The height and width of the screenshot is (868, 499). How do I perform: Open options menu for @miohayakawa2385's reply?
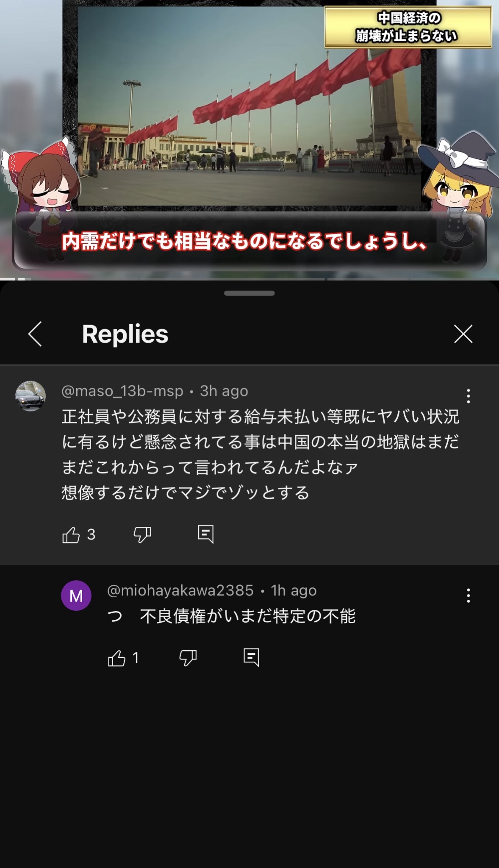(468, 595)
